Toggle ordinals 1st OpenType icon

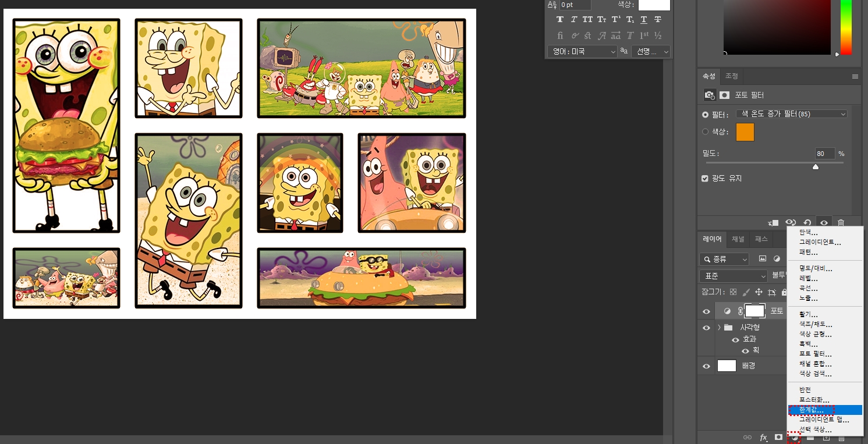[644, 35]
